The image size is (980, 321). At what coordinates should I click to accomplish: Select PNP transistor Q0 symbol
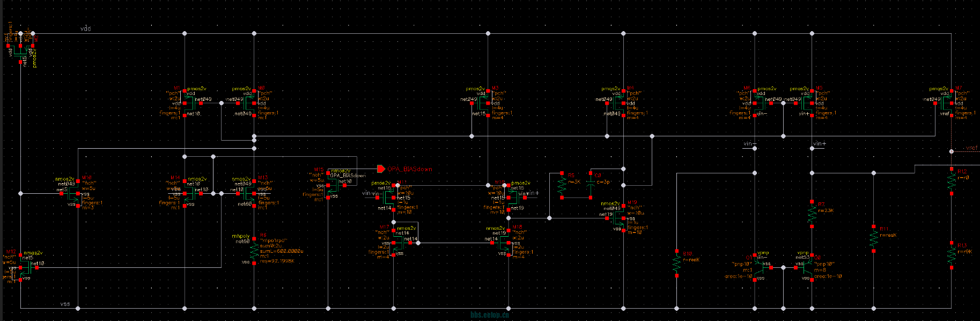tap(807, 267)
